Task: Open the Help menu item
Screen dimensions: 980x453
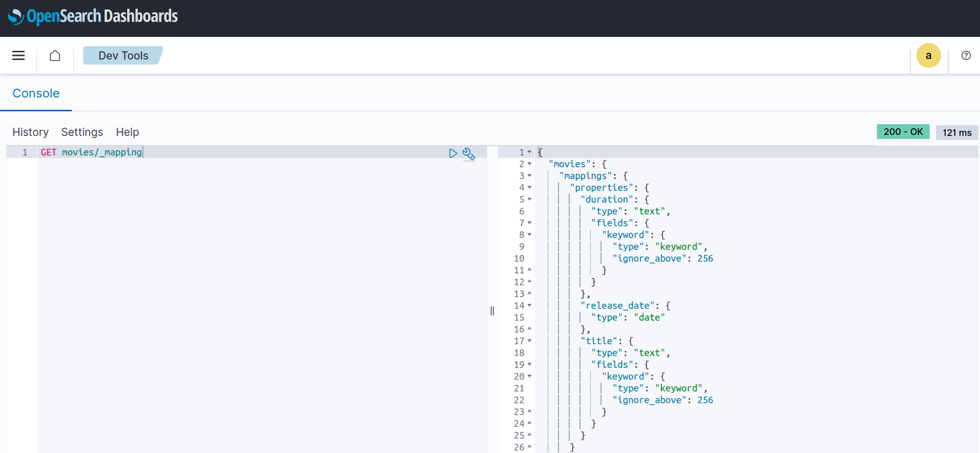Action: pyautogui.click(x=127, y=132)
